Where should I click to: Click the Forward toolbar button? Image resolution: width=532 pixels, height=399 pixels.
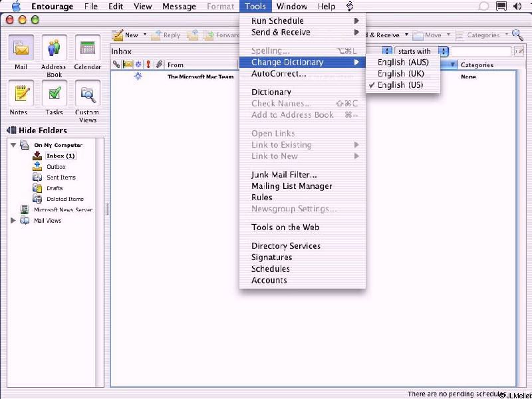(221, 35)
